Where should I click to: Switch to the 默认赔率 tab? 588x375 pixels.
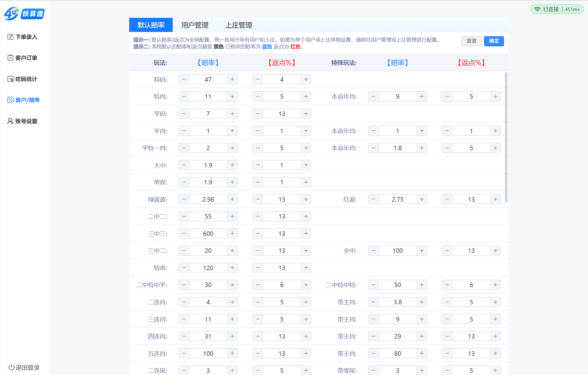[x=151, y=25]
